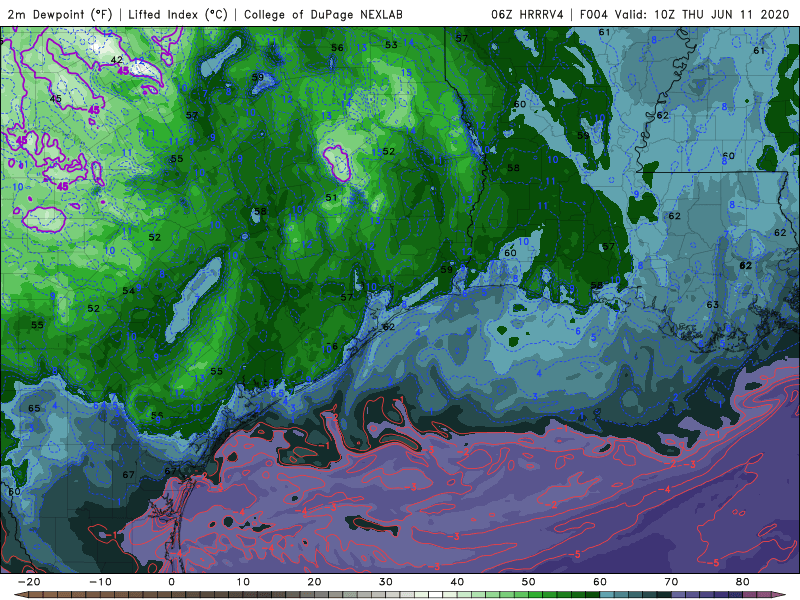800x600 pixels.
Task: Select the "06Z HRRRV4" model run label
Action: click(x=527, y=14)
